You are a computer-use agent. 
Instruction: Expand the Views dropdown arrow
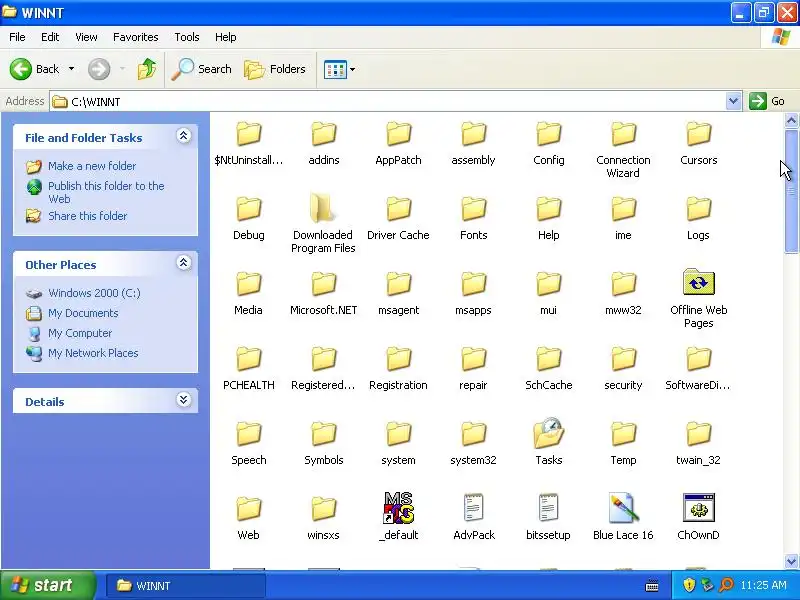(x=353, y=69)
